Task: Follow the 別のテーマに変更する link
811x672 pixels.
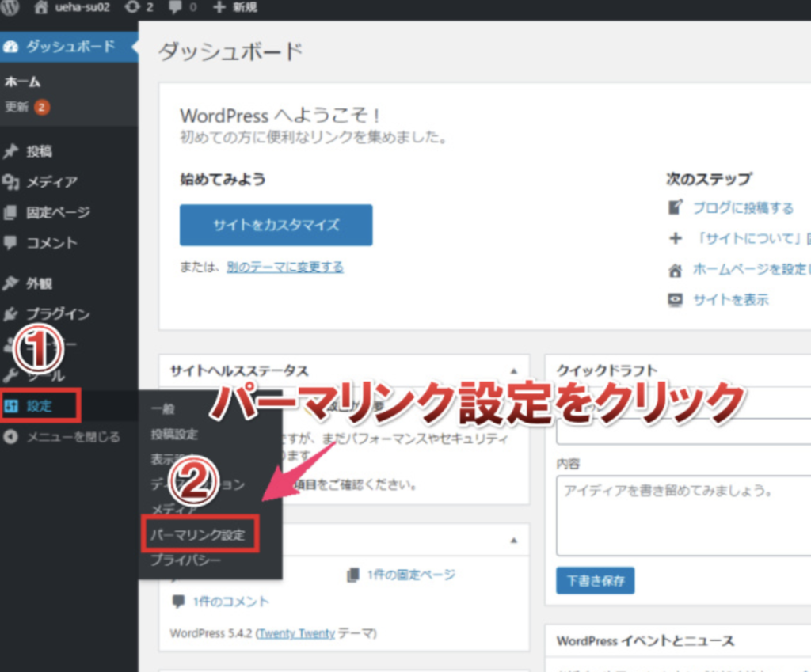Action: tap(285, 268)
